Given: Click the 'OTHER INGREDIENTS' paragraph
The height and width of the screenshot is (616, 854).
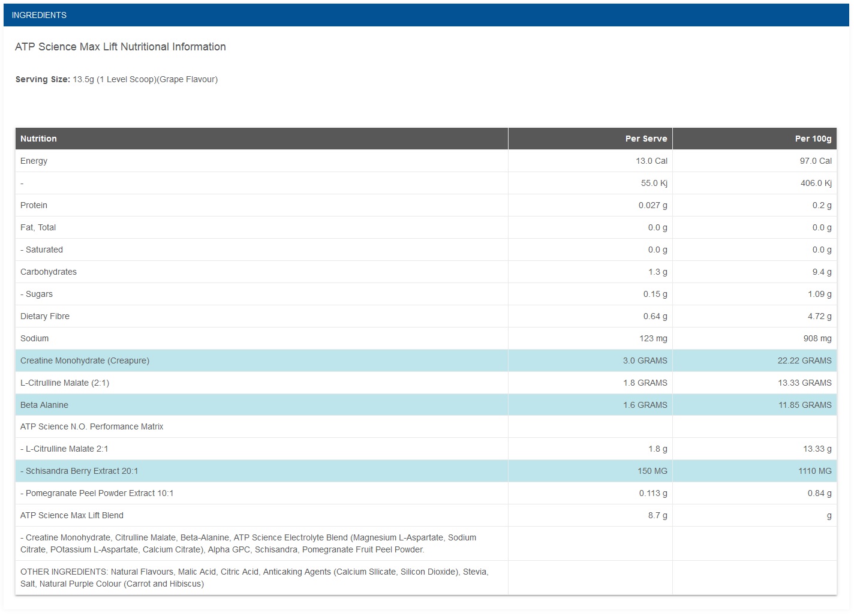Looking at the screenshot, I should [x=254, y=578].
